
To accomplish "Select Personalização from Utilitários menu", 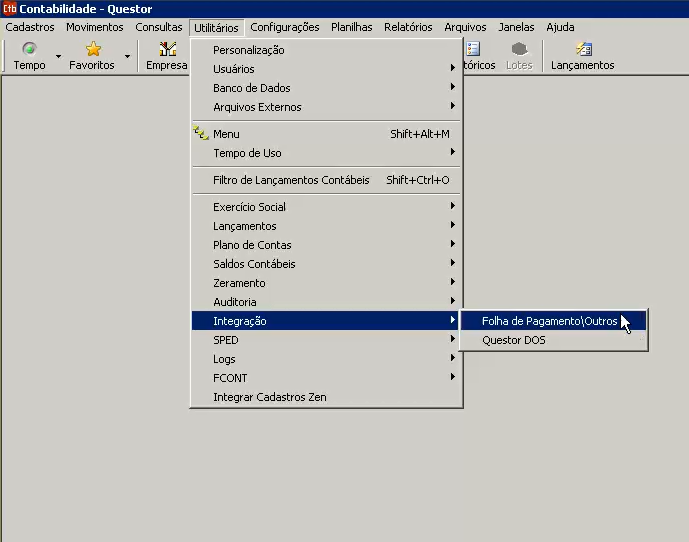I will pos(248,50).
